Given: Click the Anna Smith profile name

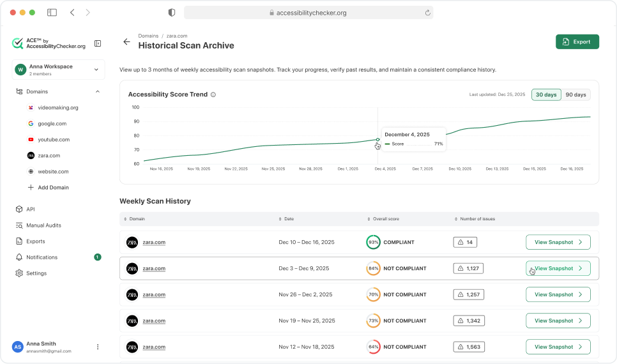Looking at the screenshot, I should click(x=41, y=344).
